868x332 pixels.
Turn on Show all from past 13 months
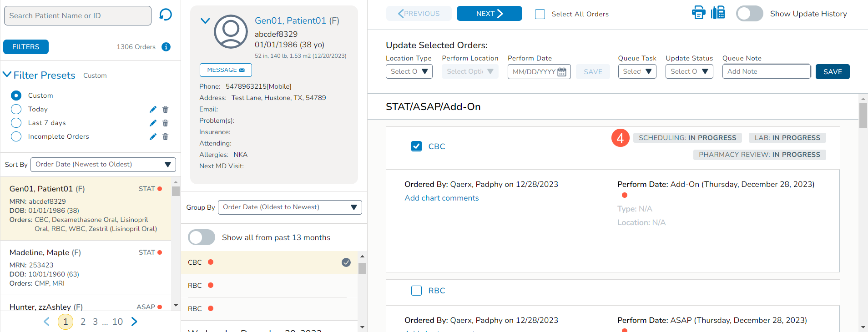point(202,237)
